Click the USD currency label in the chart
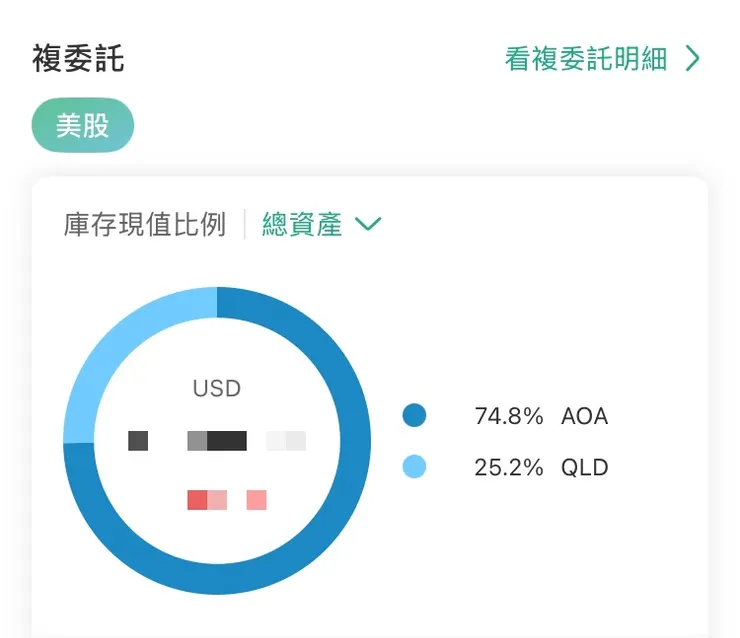The image size is (740, 638). [217, 389]
